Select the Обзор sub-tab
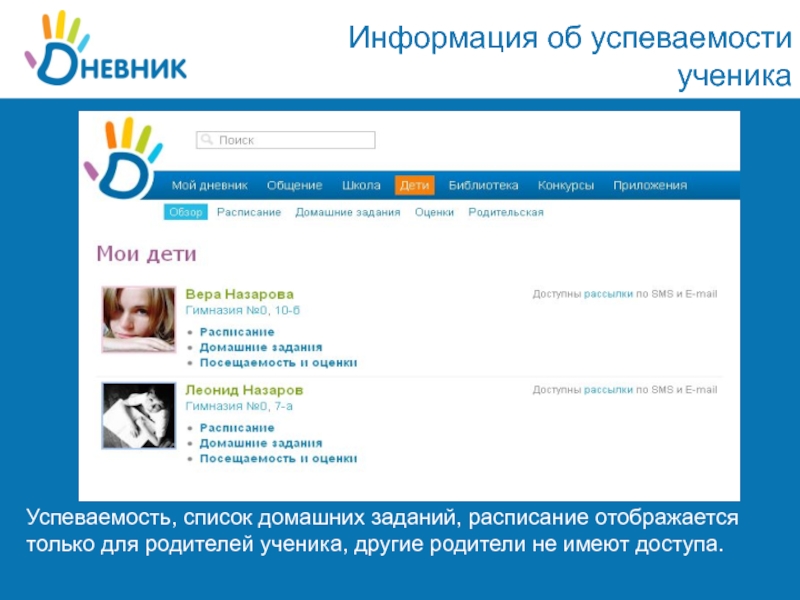This screenshot has height=600, width=800. coord(185,212)
